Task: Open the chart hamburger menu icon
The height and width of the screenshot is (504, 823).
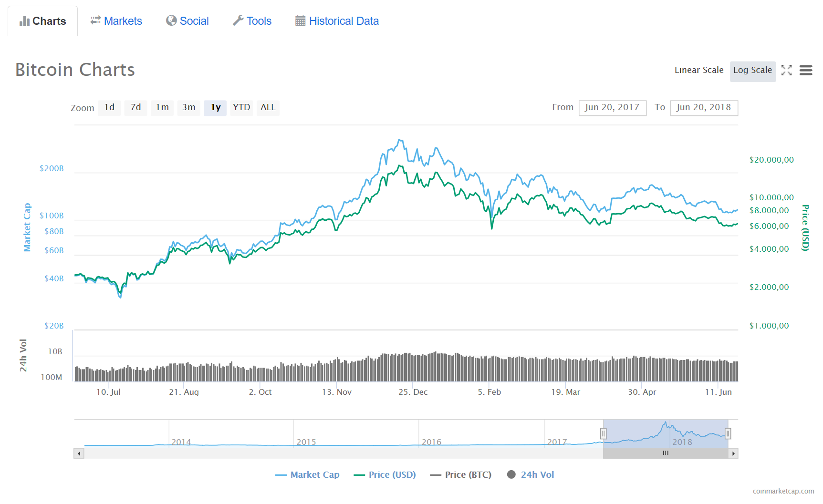Action: (806, 71)
